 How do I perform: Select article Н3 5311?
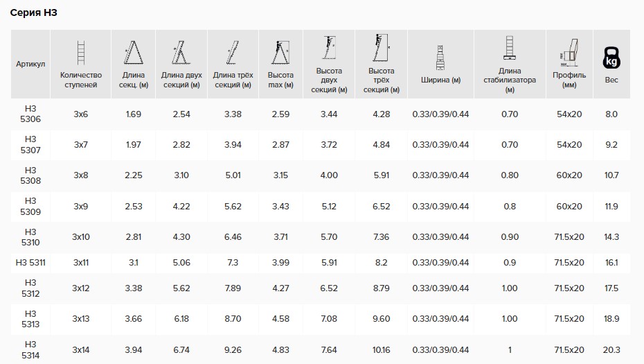point(30,262)
